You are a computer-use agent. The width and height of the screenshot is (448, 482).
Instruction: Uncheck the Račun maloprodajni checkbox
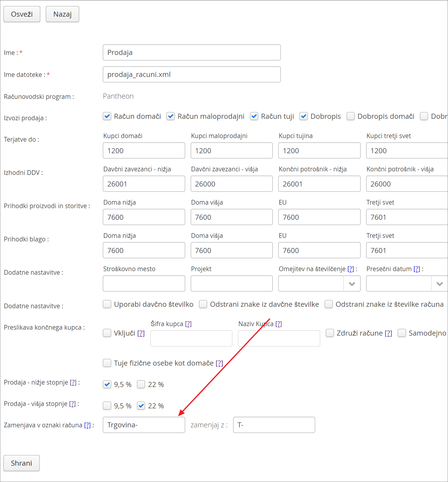[x=170, y=116]
